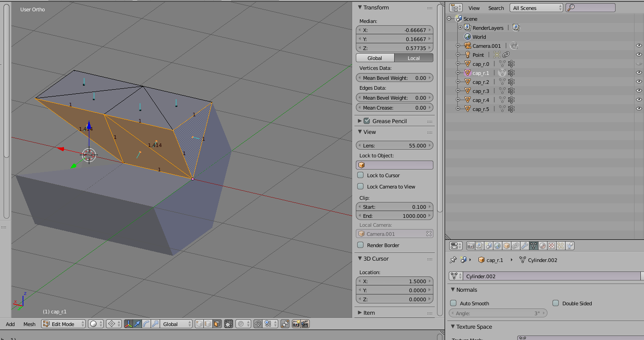Select the scale manipulator icon
Screen dimensions: 644x340
(155, 324)
